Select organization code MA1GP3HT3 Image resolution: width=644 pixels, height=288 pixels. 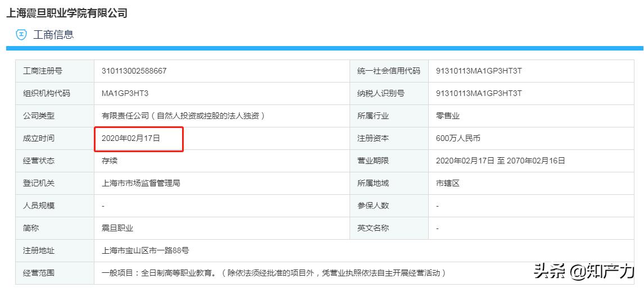point(125,94)
